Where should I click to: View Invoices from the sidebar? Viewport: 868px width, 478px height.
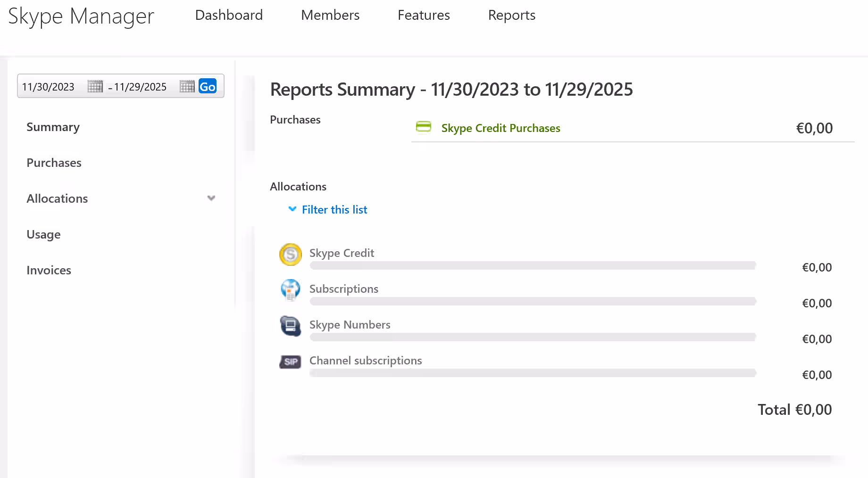49,270
